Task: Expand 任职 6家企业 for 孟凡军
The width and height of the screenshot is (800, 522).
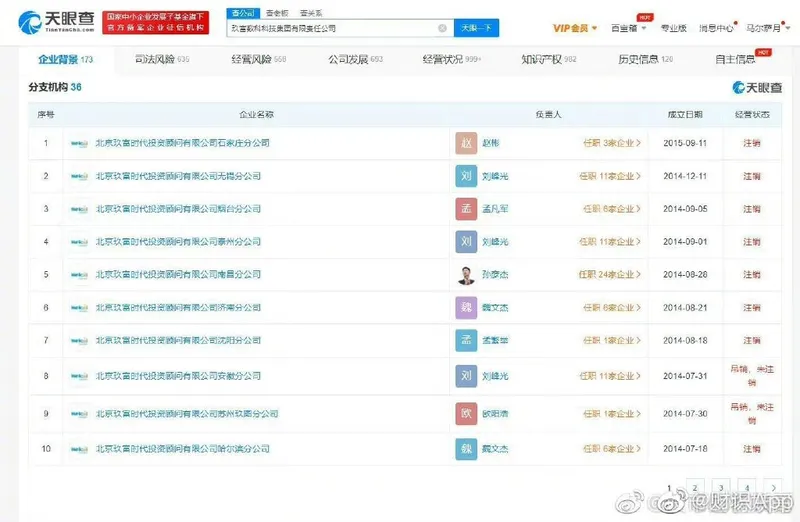Action: [612, 209]
